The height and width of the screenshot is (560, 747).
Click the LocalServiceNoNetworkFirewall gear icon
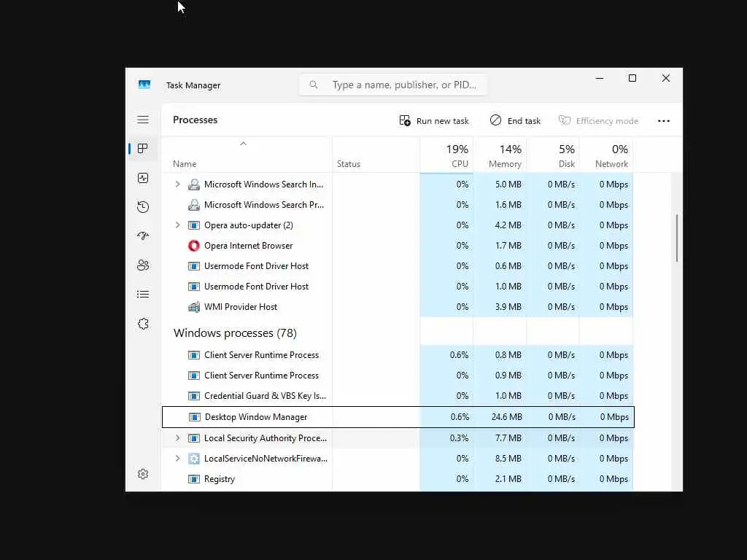click(194, 459)
